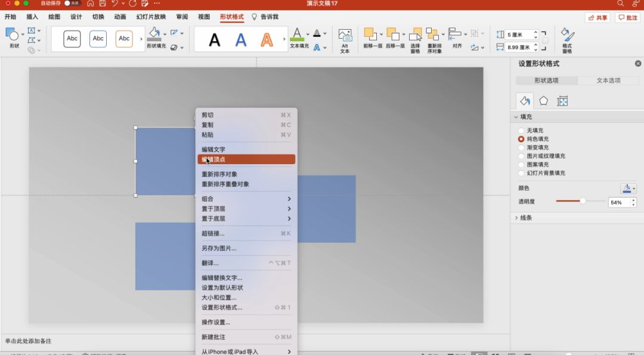Click the Insert Shape (形状) icon
This screenshot has width=644, height=355.
[x=12, y=35]
